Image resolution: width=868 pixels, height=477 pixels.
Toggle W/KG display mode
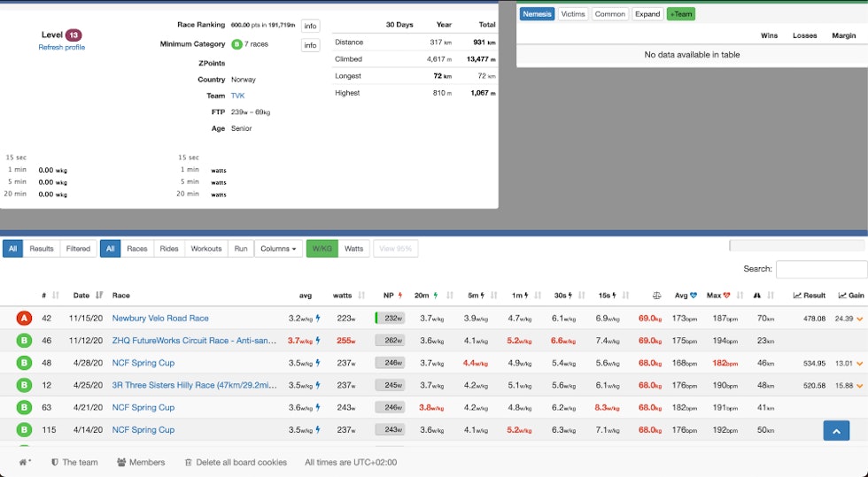(x=322, y=249)
